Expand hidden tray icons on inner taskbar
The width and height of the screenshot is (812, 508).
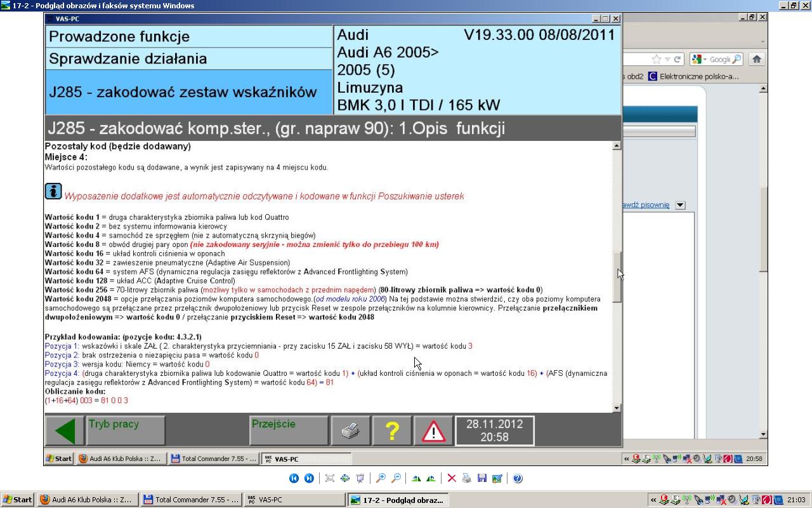(x=627, y=458)
